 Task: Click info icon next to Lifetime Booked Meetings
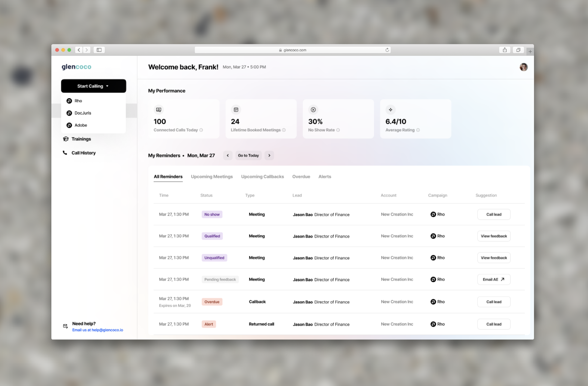[x=284, y=130]
